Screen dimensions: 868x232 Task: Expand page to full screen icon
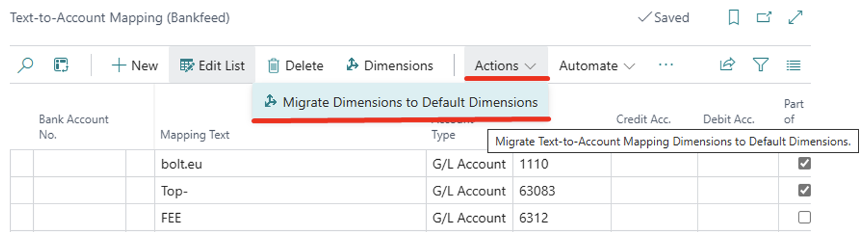(795, 18)
